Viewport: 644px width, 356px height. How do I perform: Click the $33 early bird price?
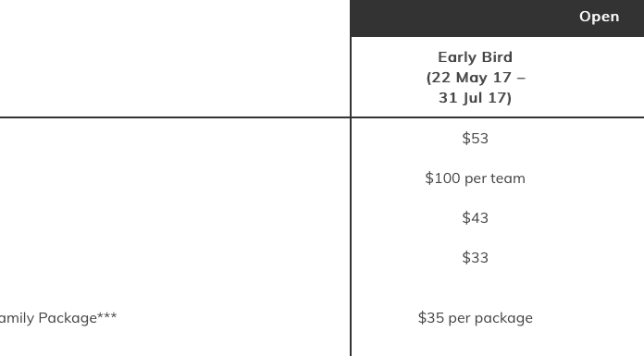point(476,257)
